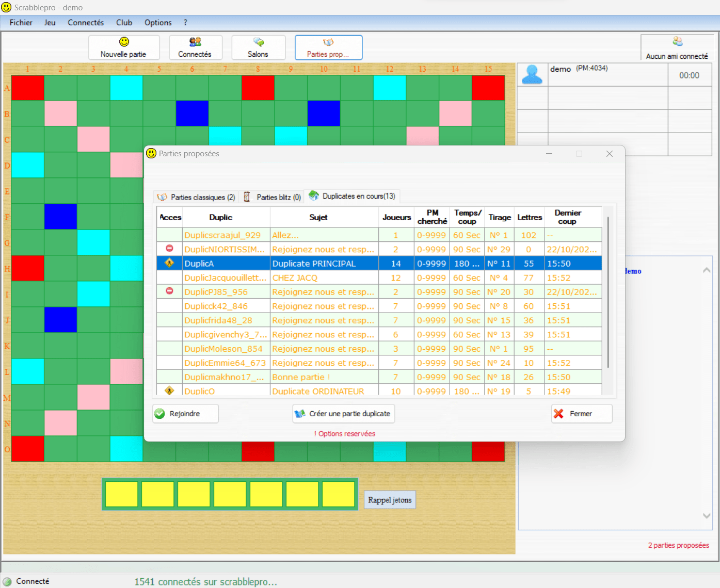Click the green check icon on Rejoindre
This screenshot has height=588, width=720.
pos(160,414)
